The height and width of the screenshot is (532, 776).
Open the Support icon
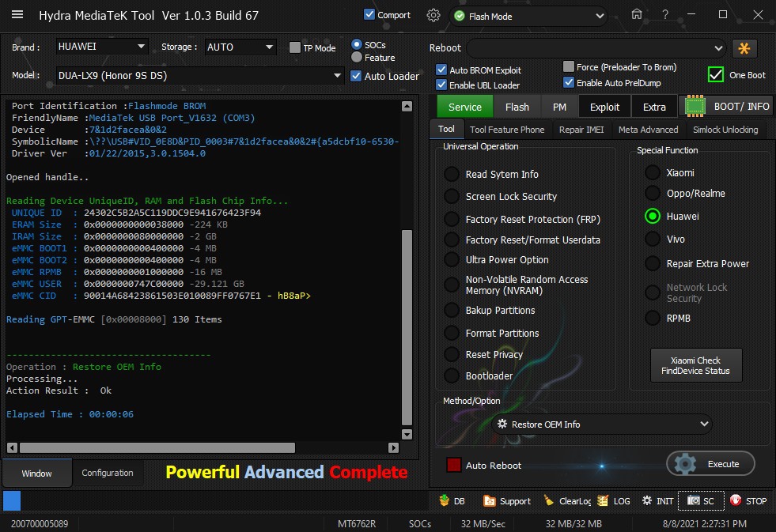click(x=489, y=501)
